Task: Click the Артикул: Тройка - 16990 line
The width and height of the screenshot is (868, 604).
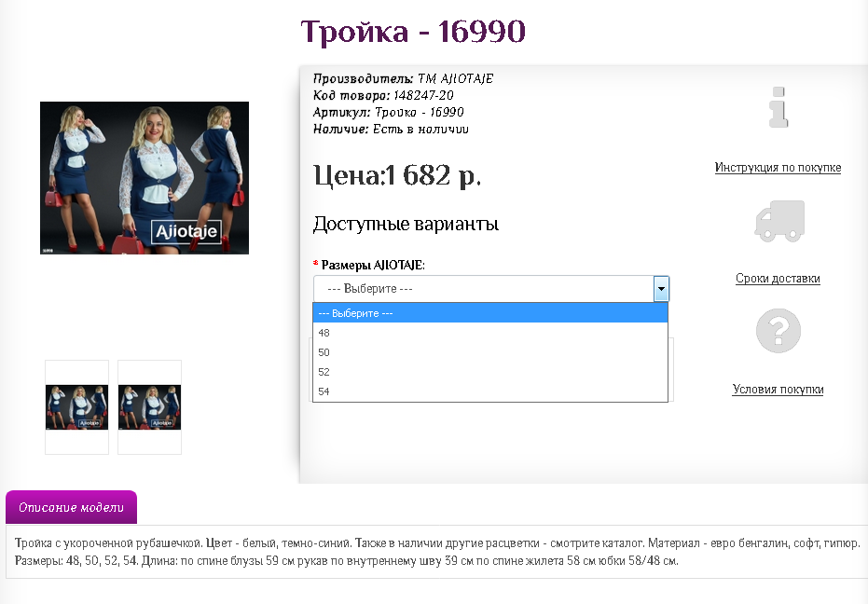Action: (388, 112)
